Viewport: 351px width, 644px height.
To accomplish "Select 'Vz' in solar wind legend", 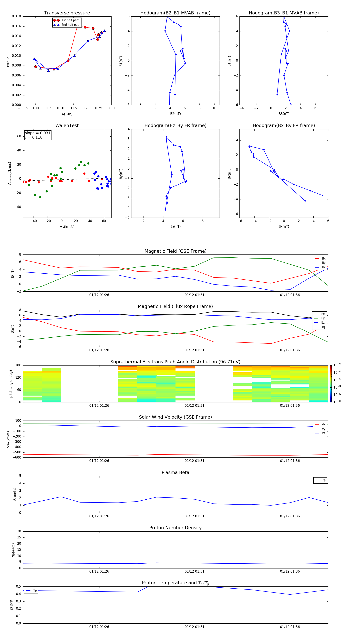I will (320, 433).
